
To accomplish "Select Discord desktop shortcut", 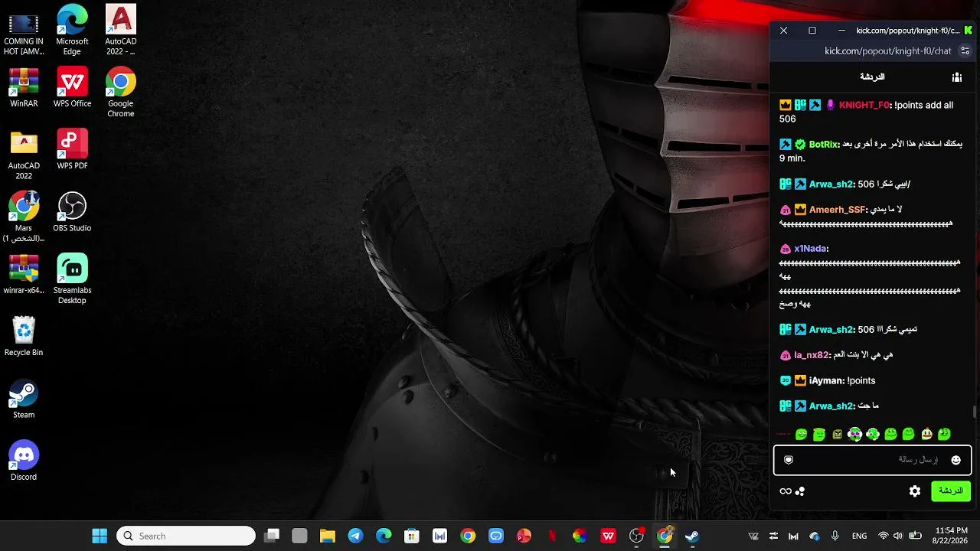I will (x=24, y=461).
